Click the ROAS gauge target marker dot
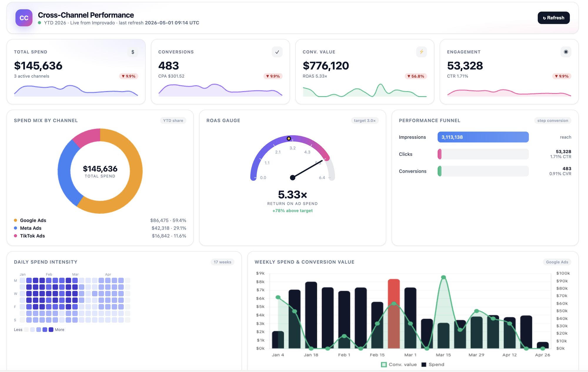The width and height of the screenshot is (588, 372). click(289, 138)
